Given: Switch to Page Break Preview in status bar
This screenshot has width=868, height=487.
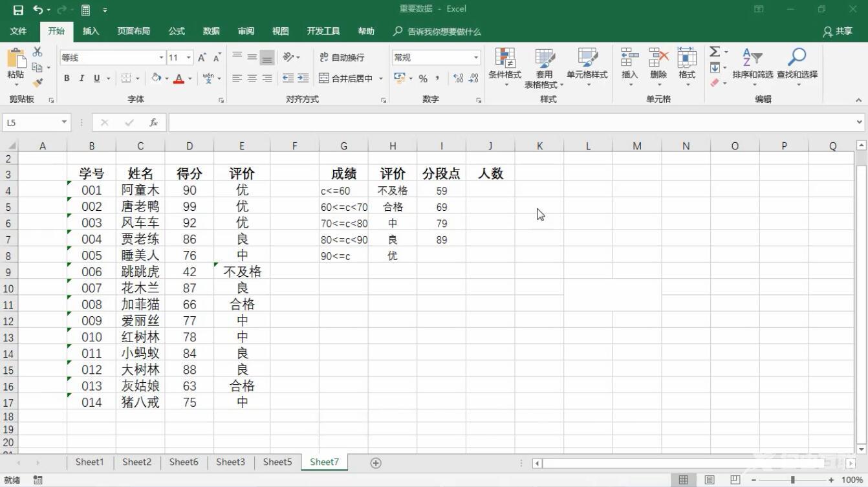Looking at the screenshot, I should 735,480.
